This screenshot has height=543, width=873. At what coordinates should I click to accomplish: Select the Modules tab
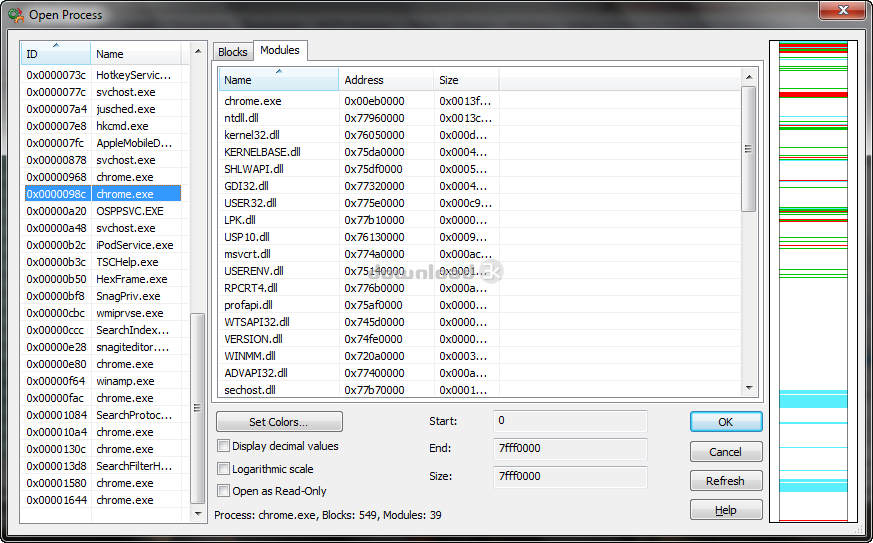(279, 50)
